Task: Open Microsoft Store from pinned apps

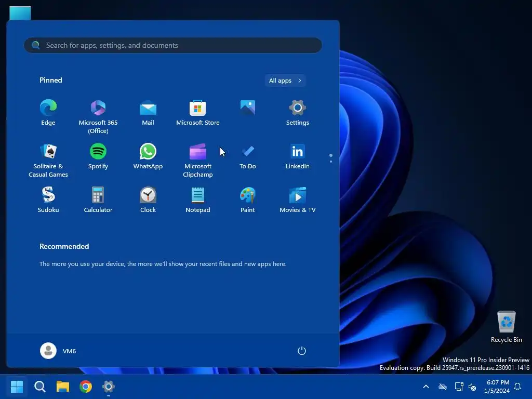Action: coord(198,113)
